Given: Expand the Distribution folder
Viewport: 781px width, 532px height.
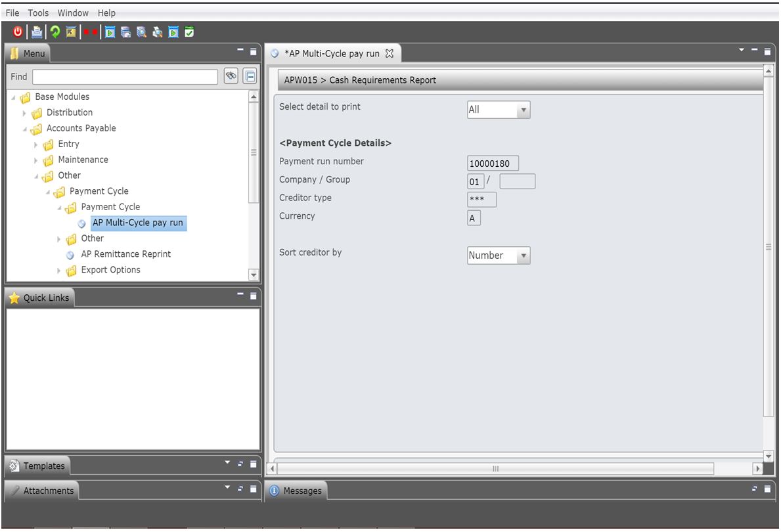Looking at the screenshot, I should point(24,113).
